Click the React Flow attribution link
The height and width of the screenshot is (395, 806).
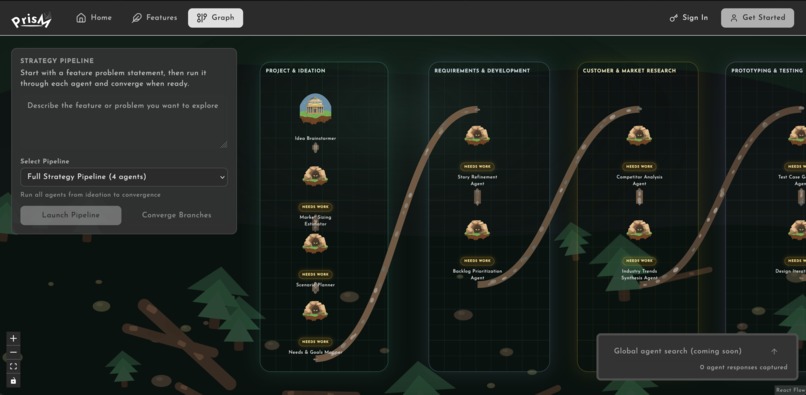pyautogui.click(x=790, y=390)
